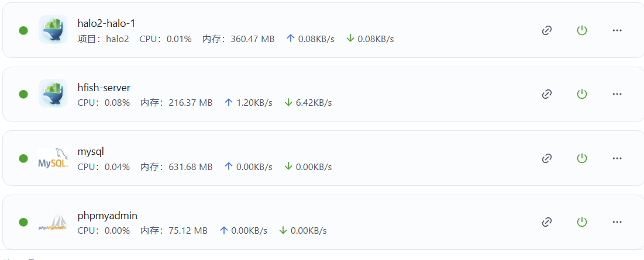Expand the three-dot menu for hfish-server

[x=617, y=94]
